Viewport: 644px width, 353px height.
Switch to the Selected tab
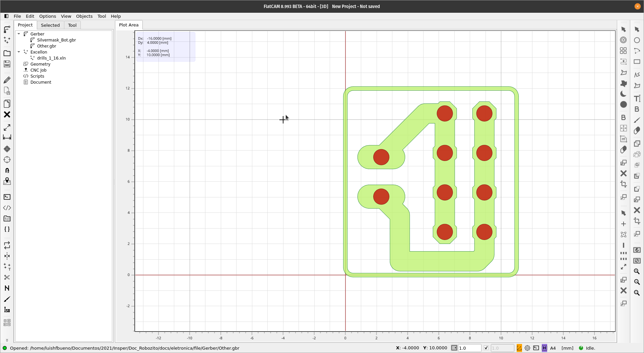50,25
